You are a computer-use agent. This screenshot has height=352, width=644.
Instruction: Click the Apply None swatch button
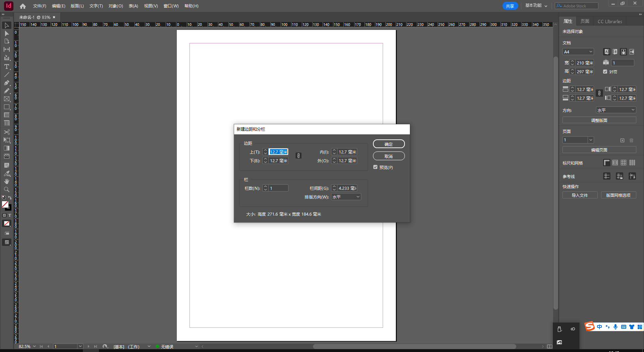(x=6, y=223)
